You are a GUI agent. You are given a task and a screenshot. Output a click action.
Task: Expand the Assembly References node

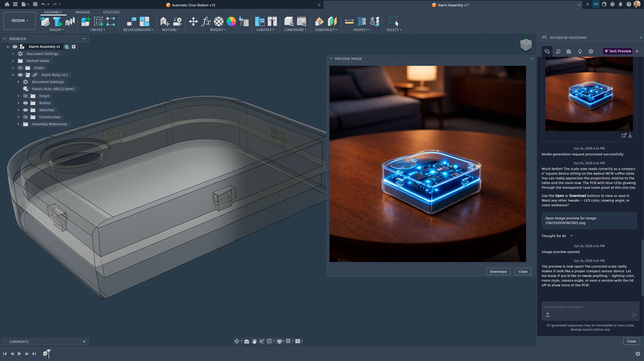(x=18, y=124)
